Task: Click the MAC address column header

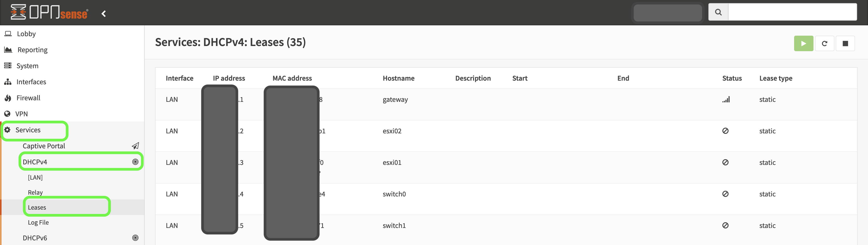Action: (292, 78)
